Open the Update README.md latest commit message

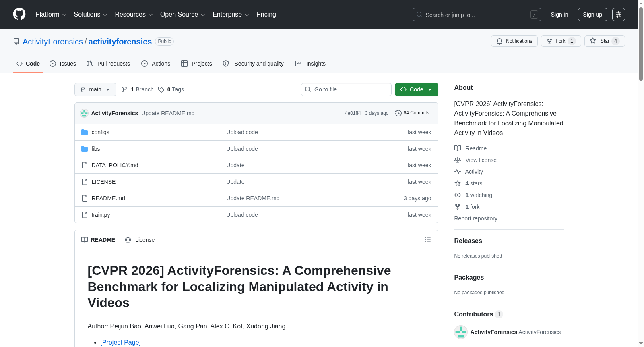click(x=168, y=113)
